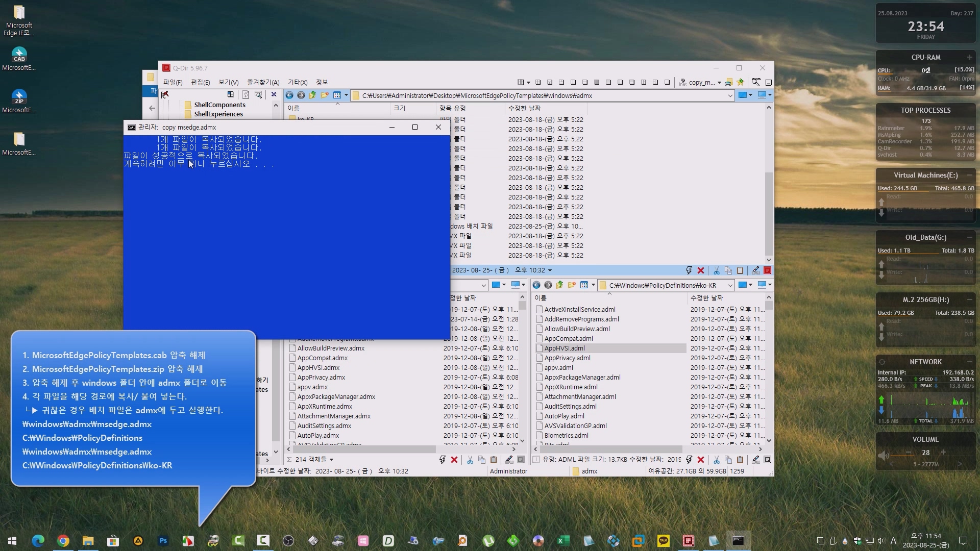Go forward in the top Q-Dir pane
This screenshot has height=551, width=980.
pos(301,95)
